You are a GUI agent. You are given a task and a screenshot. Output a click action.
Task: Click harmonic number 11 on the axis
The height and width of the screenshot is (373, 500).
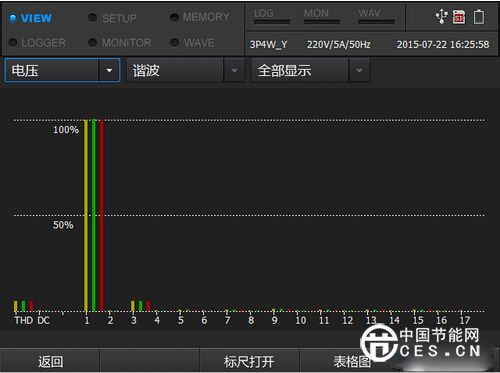tap(324, 320)
